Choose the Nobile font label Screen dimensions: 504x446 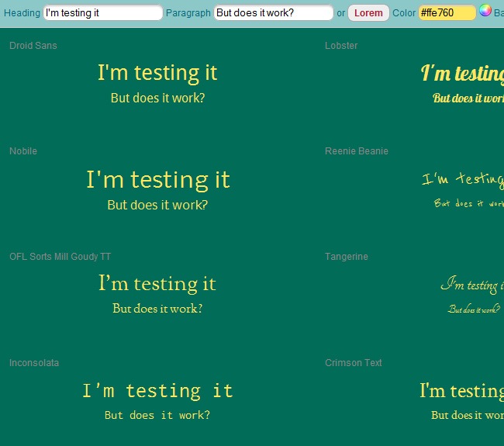point(23,151)
